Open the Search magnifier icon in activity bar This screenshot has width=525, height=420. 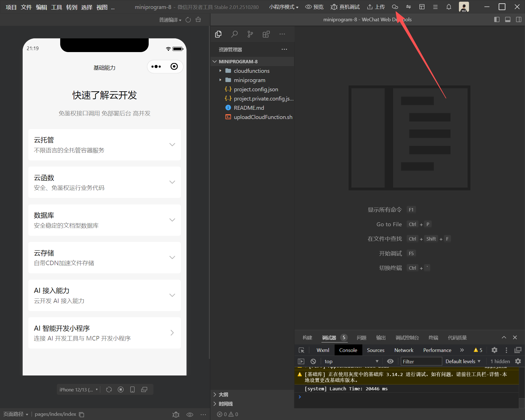pos(234,34)
